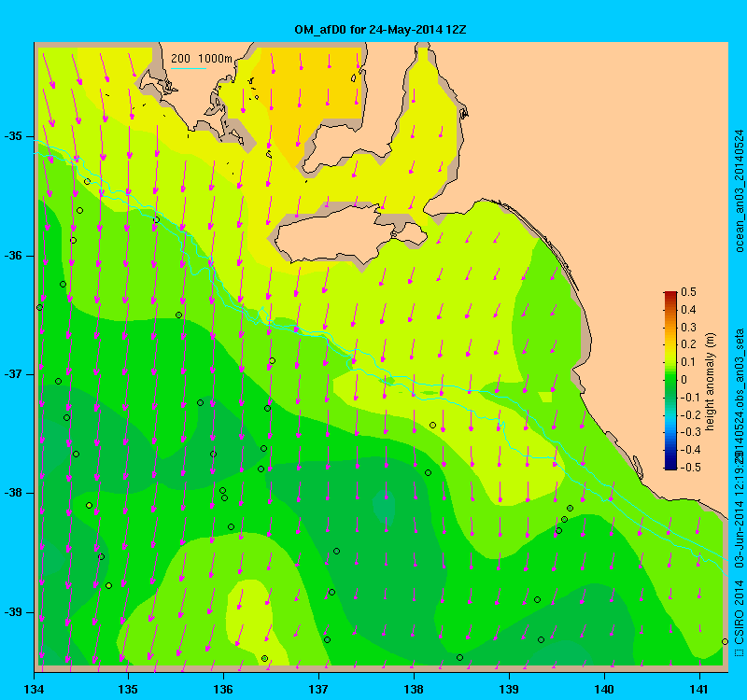The width and height of the screenshot is (747, 700).
Task: Click the 0.1 colorbar tick value
Action: (x=688, y=362)
